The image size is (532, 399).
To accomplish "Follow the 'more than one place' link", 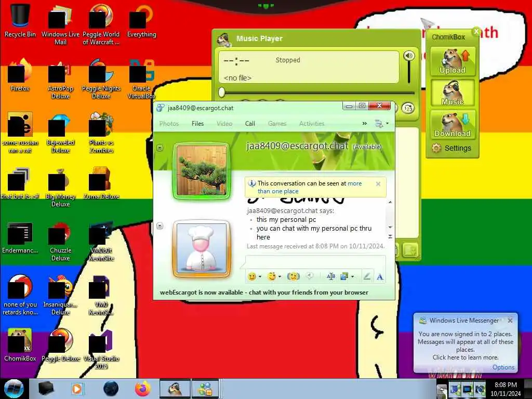I will (310, 187).
